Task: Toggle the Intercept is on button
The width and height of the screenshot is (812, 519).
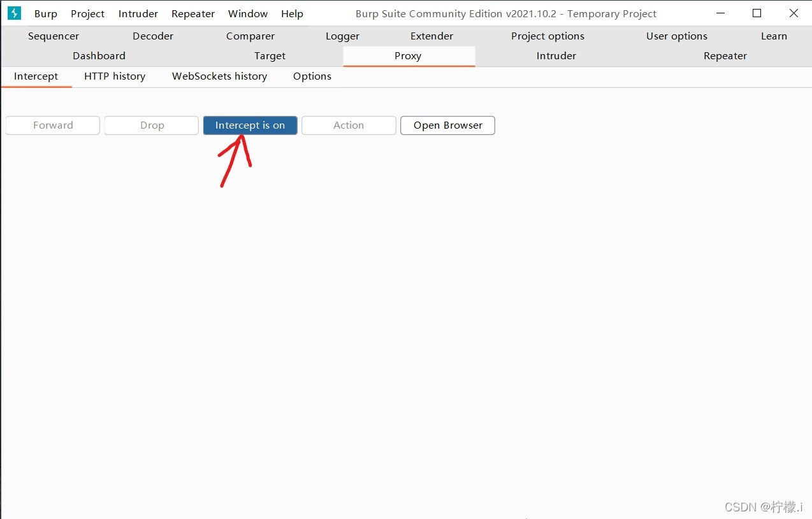Action: tap(250, 125)
